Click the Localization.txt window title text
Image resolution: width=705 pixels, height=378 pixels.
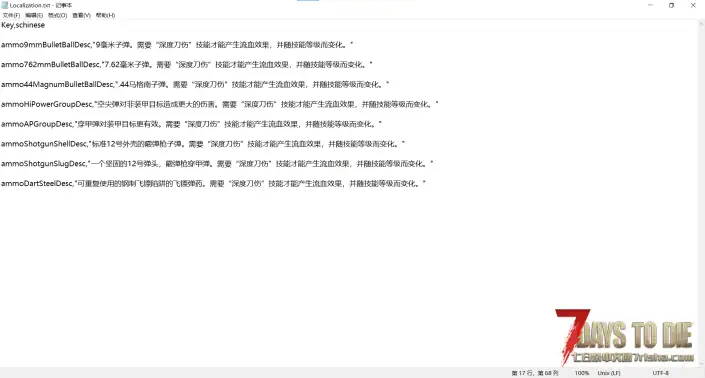point(41,5)
